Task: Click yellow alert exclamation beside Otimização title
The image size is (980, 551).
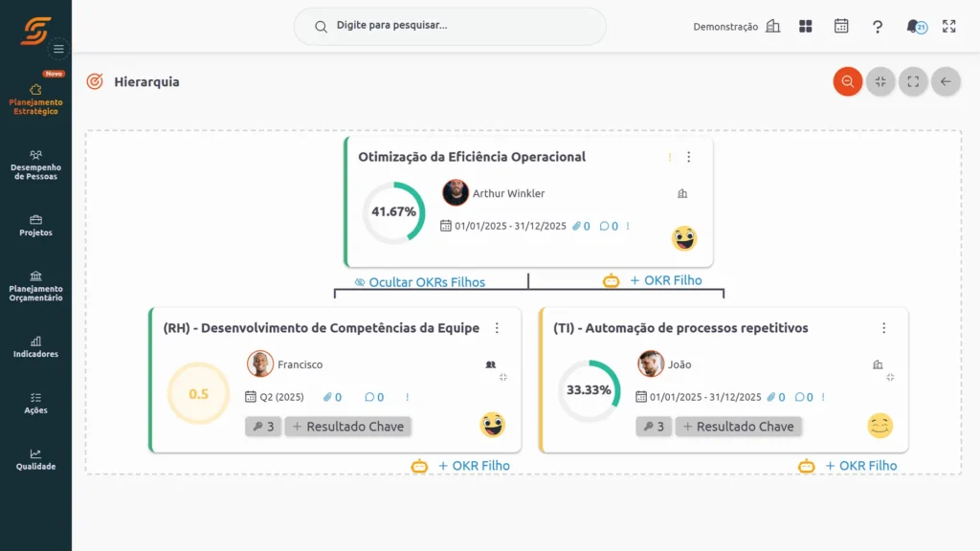Action: coord(670,157)
